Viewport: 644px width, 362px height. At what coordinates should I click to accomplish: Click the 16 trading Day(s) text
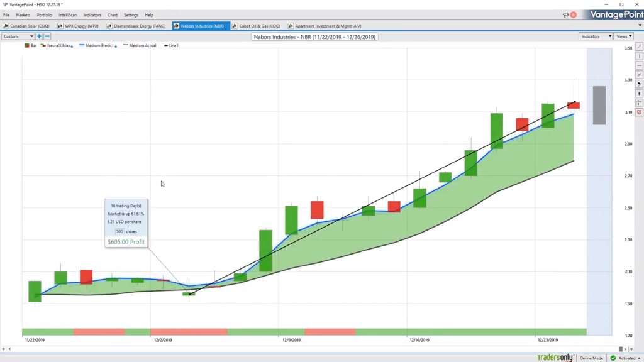point(126,206)
